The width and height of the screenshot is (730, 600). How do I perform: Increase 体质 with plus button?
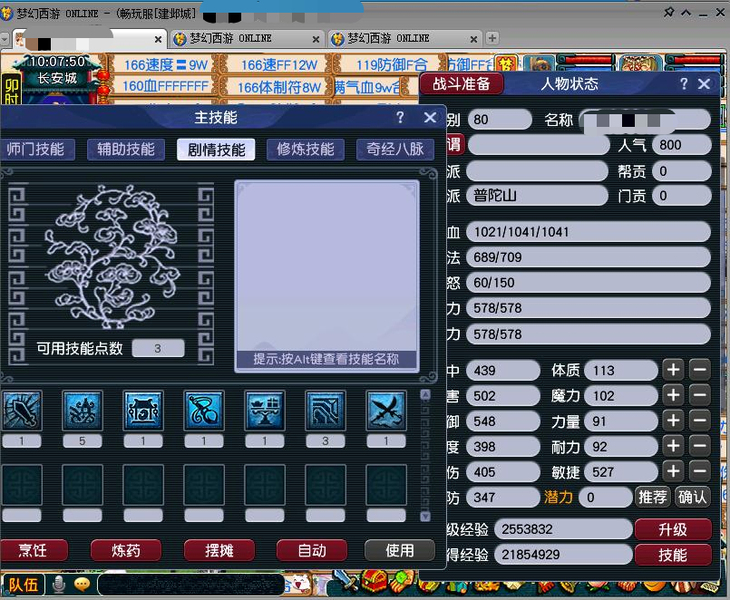click(673, 370)
